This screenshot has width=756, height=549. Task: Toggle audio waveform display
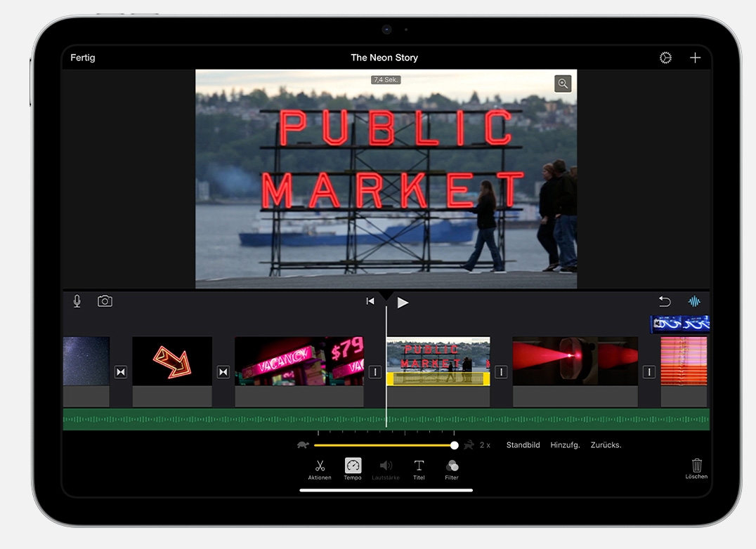coord(694,301)
